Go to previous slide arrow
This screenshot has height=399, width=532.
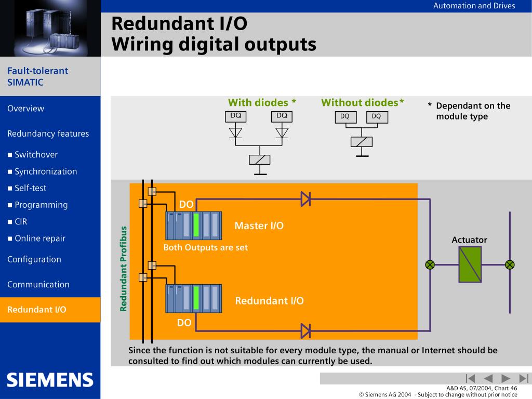click(x=488, y=378)
